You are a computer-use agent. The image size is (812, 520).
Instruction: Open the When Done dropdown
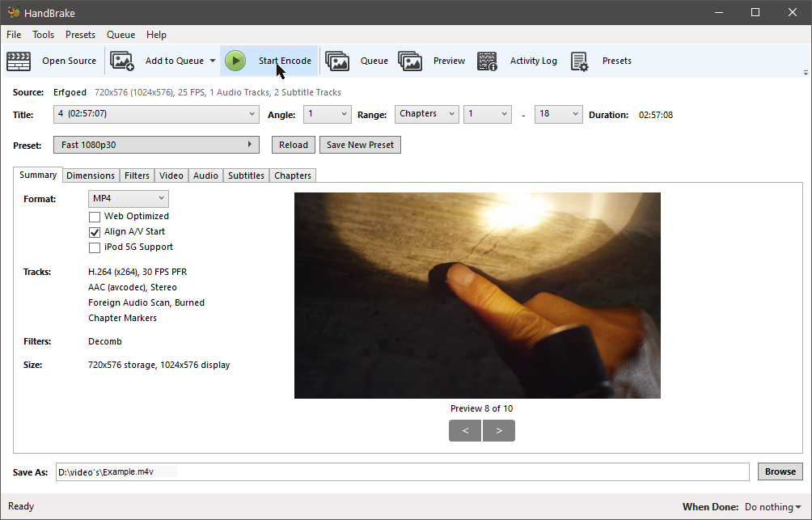(x=772, y=507)
